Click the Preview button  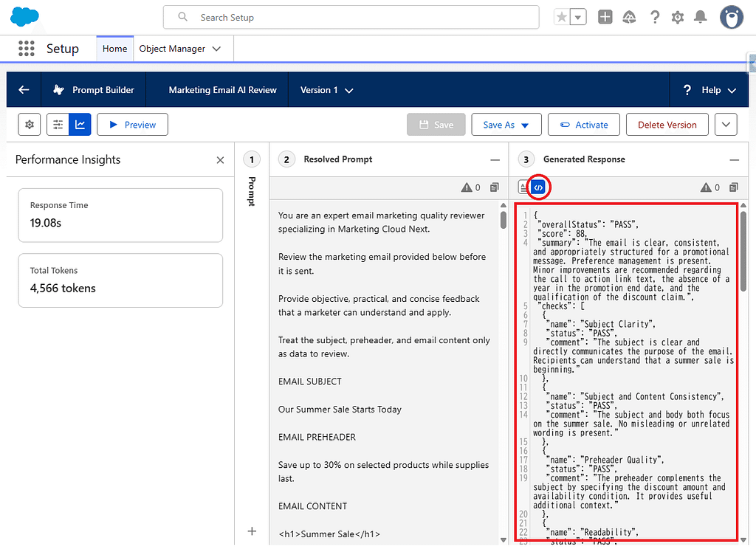pos(133,125)
